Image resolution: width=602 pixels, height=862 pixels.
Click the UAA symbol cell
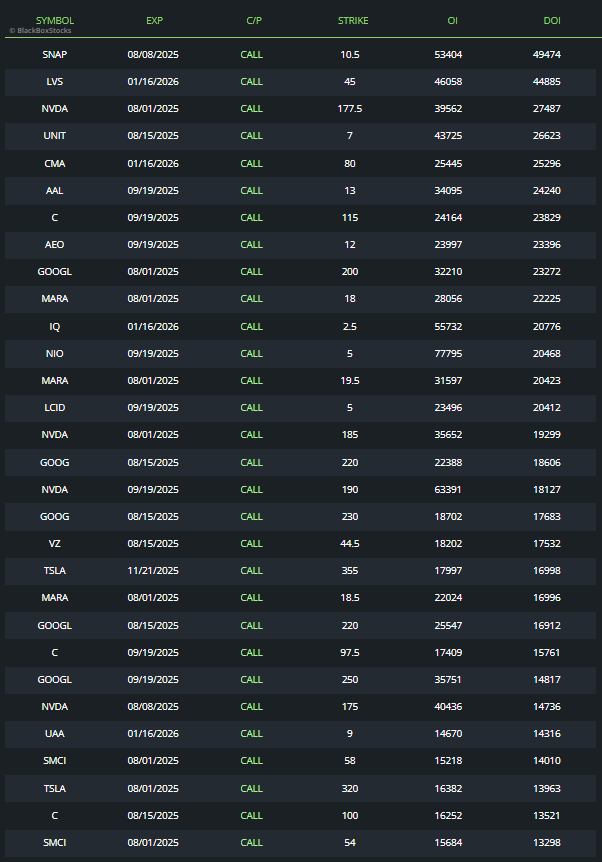point(54,733)
